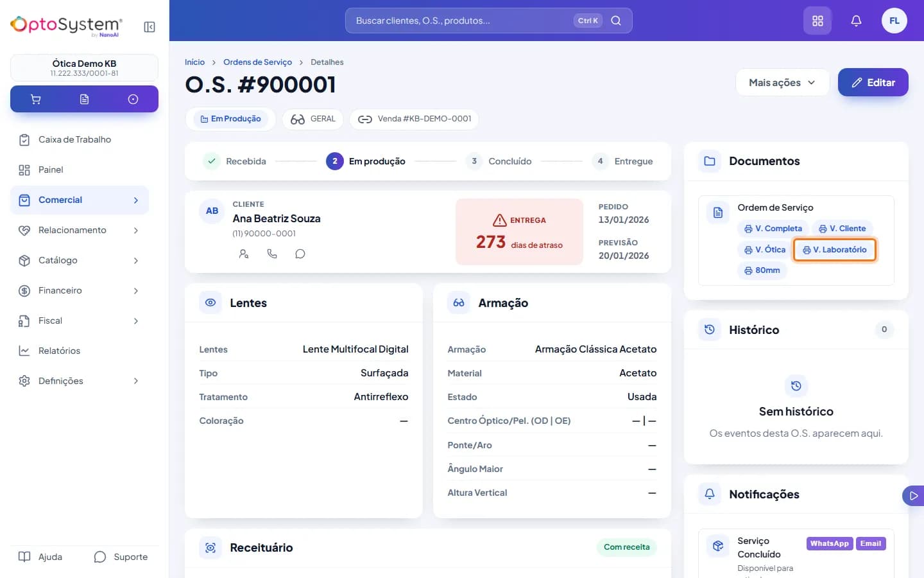
Task: Print V. Laboratório document
Action: click(x=835, y=250)
